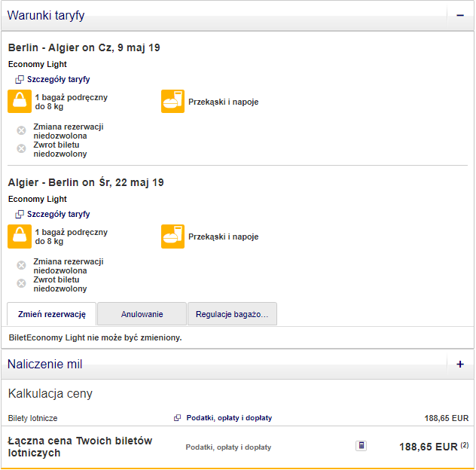
Task: Click the BiletEconomy Light nie może być zmieniony text
Action: 96,337
